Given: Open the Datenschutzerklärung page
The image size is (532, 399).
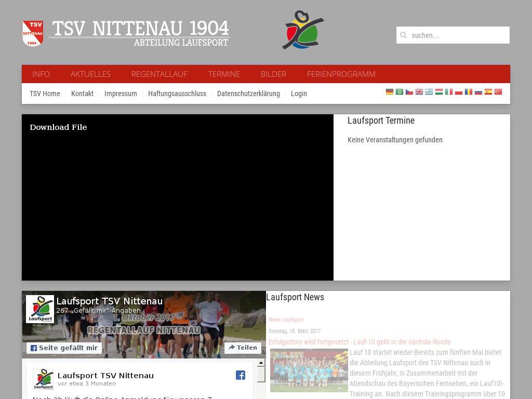Looking at the screenshot, I should [x=248, y=94].
